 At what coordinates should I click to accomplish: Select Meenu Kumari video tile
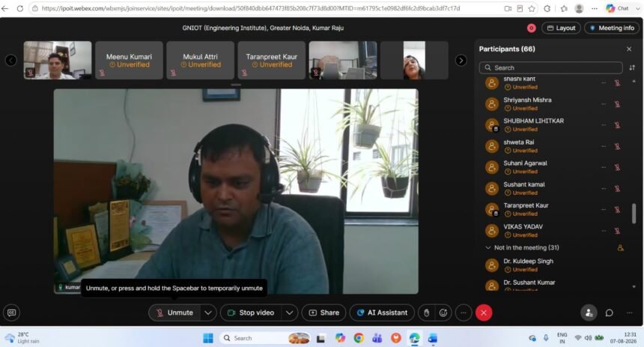pos(129,60)
